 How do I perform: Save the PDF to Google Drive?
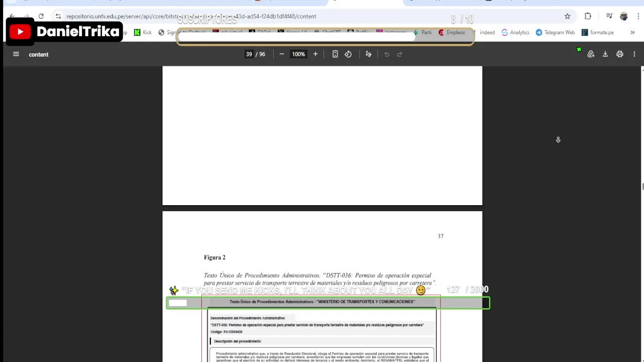(591, 54)
